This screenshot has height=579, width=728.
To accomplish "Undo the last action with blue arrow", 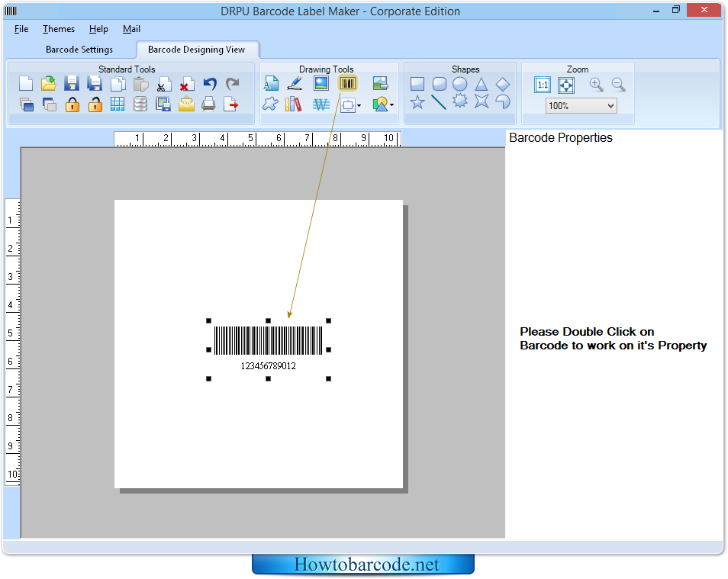I will pyautogui.click(x=210, y=84).
